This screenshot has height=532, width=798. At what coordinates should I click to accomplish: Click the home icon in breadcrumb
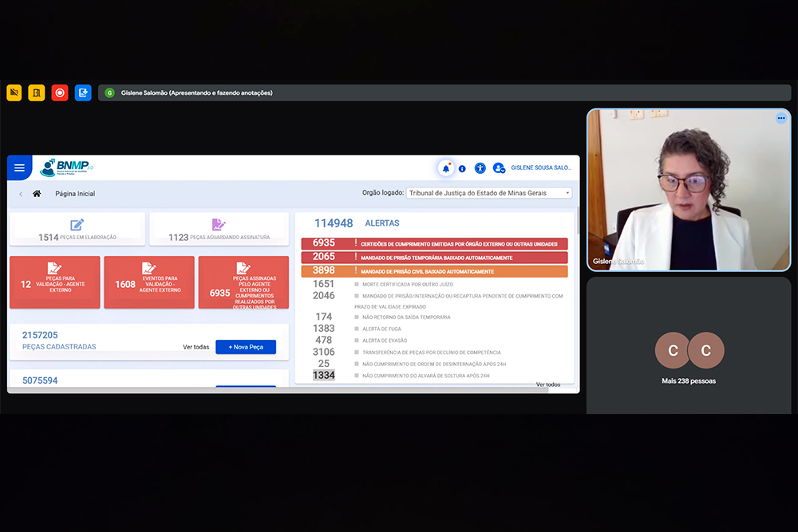tap(37, 194)
